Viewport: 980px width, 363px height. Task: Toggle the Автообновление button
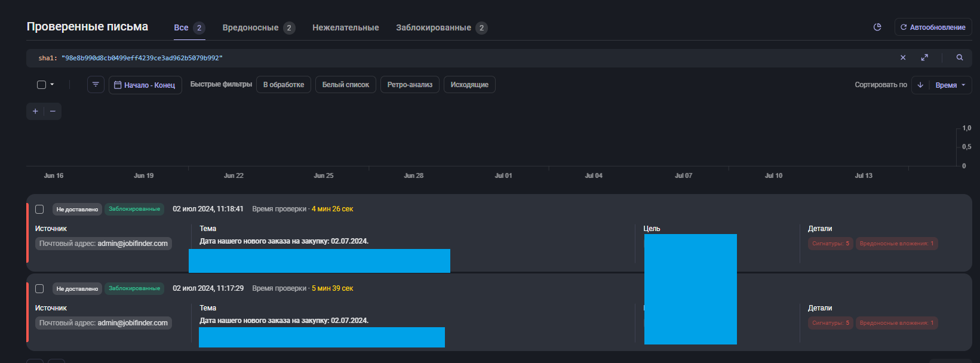point(933,27)
